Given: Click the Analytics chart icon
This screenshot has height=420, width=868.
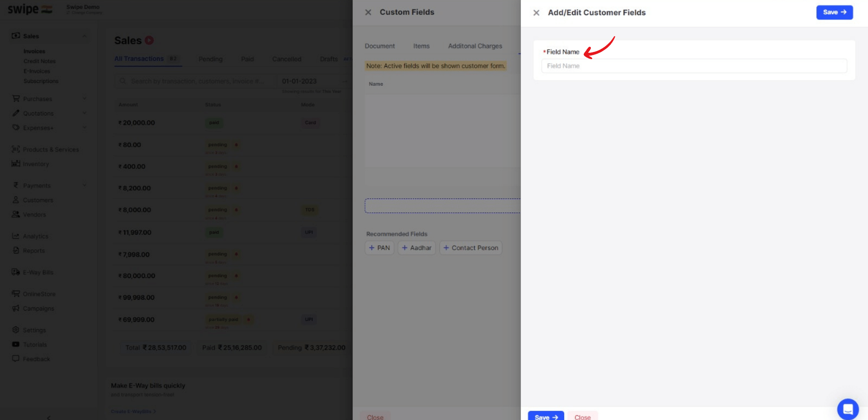Looking at the screenshot, I should click(16, 236).
